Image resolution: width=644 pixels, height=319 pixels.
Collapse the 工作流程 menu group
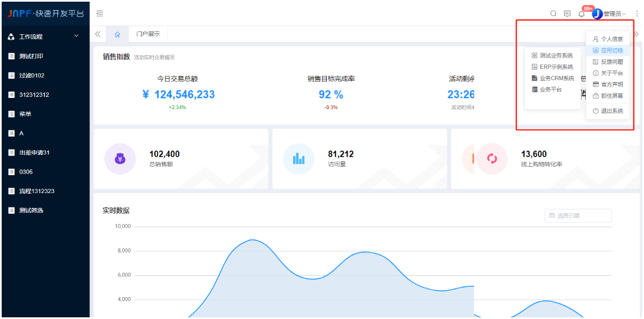point(45,36)
